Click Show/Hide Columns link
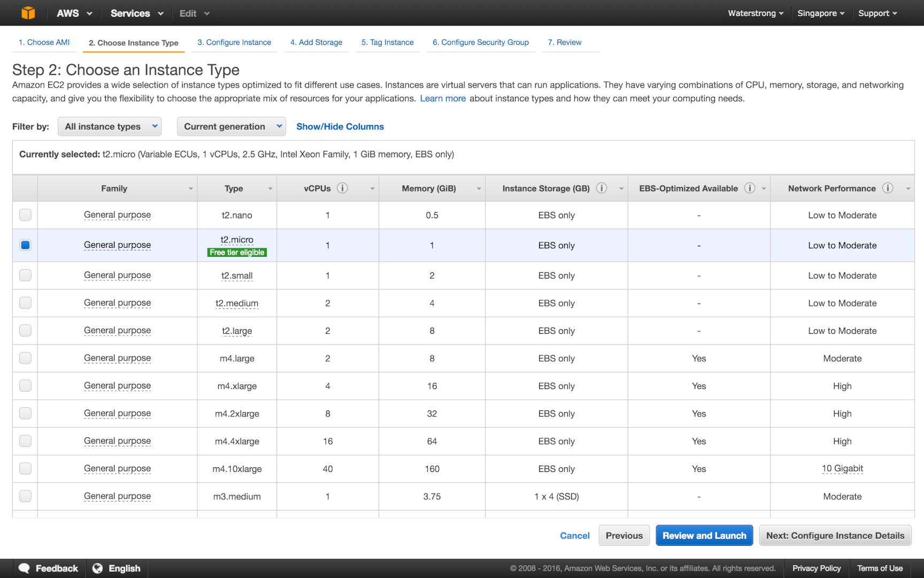 pyautogui.click(x=340, y=126)
